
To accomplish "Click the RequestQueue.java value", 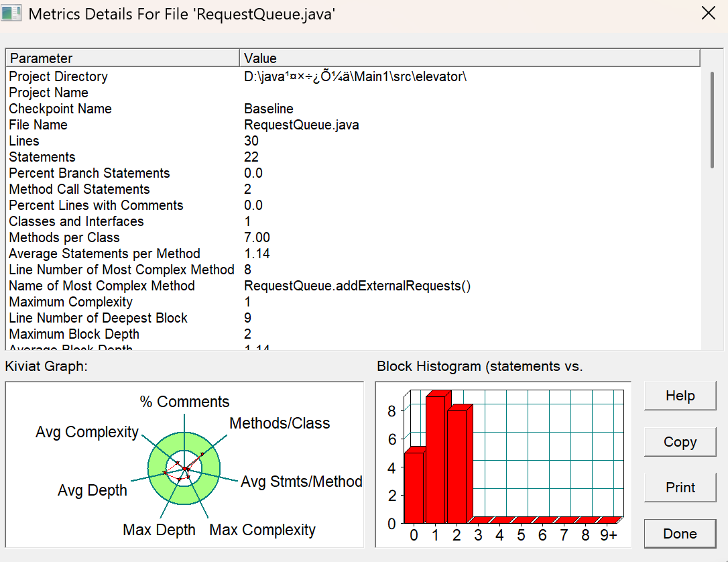I will [x=301, y=125].
